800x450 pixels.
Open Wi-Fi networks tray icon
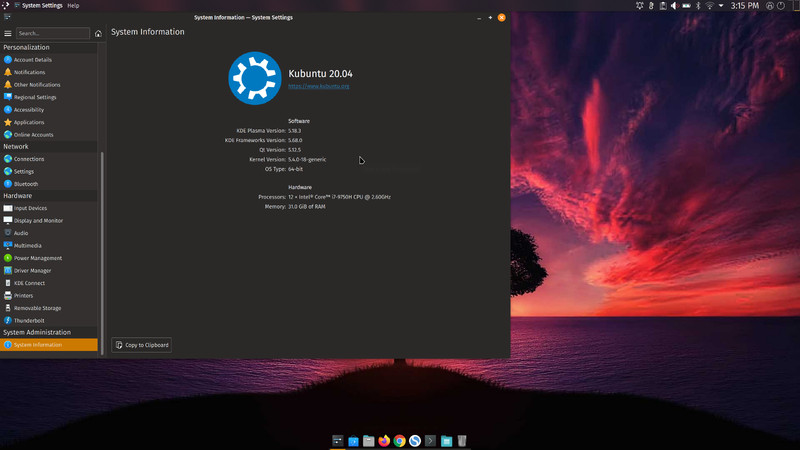click(709, 6)
